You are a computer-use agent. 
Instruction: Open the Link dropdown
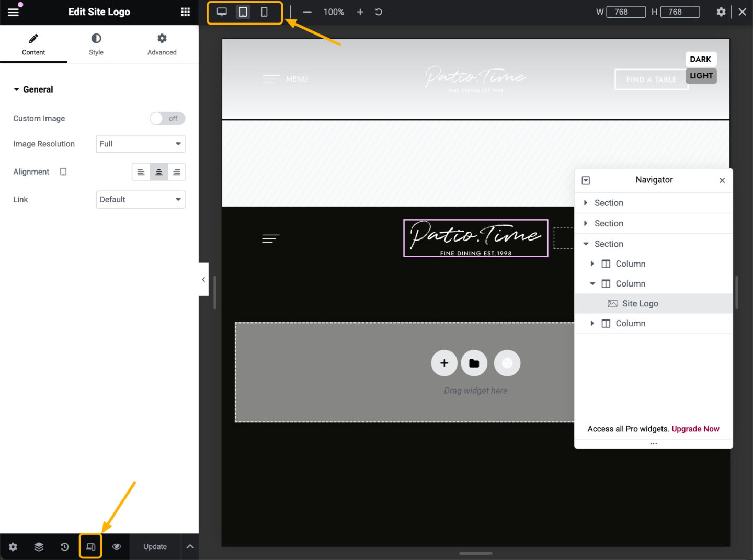pos(140,199)
